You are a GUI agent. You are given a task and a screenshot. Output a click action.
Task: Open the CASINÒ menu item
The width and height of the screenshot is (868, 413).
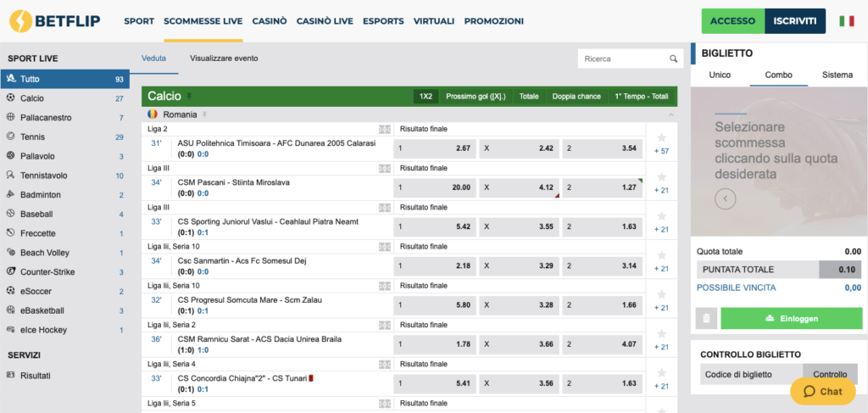[270, 21]
